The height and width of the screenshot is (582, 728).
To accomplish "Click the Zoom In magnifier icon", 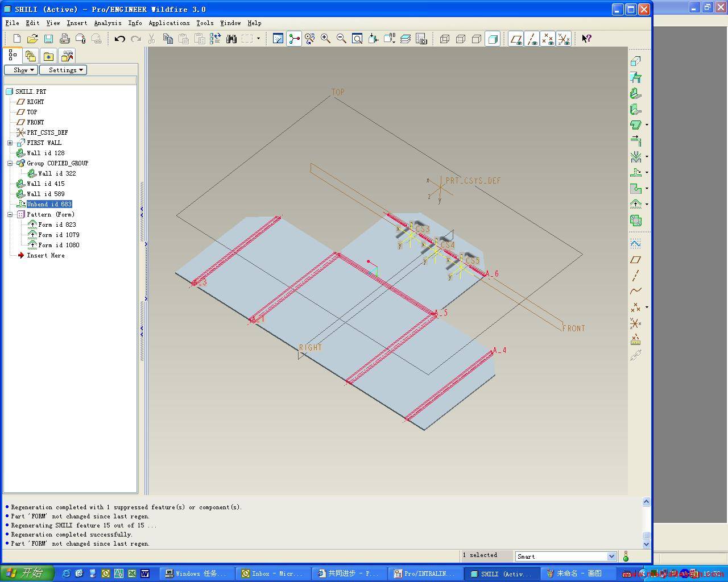I will pyautogui.click(x=325, y=39).
